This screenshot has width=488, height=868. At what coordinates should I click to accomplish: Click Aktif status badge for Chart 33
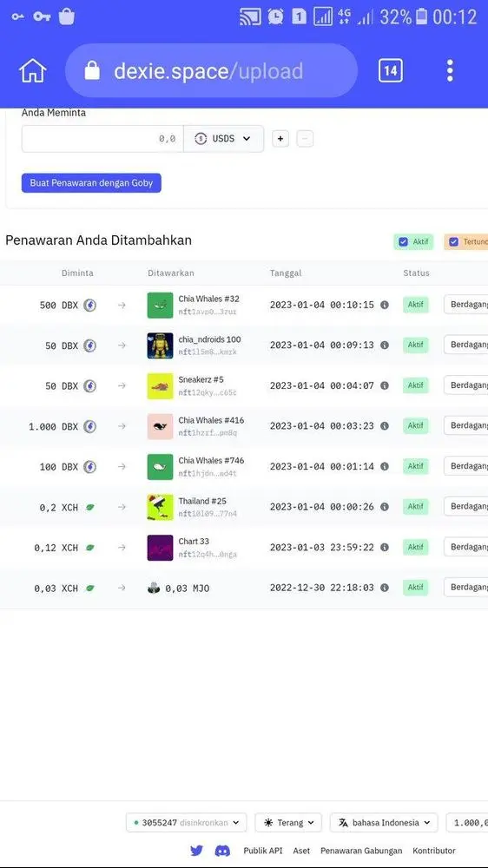pyautogui.click(x=415, y=548)
